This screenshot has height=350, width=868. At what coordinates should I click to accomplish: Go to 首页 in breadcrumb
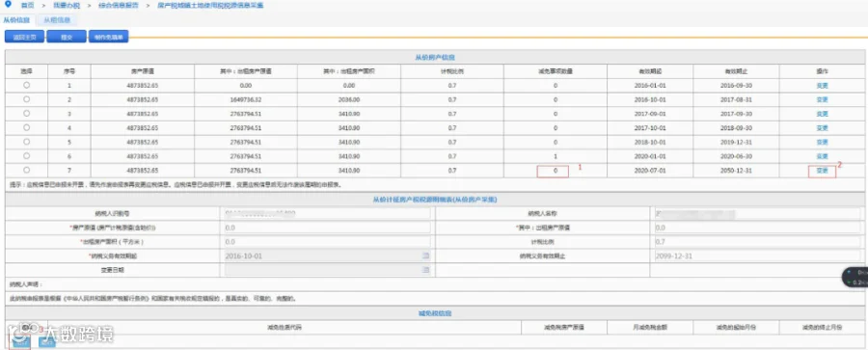pos(27,5)
